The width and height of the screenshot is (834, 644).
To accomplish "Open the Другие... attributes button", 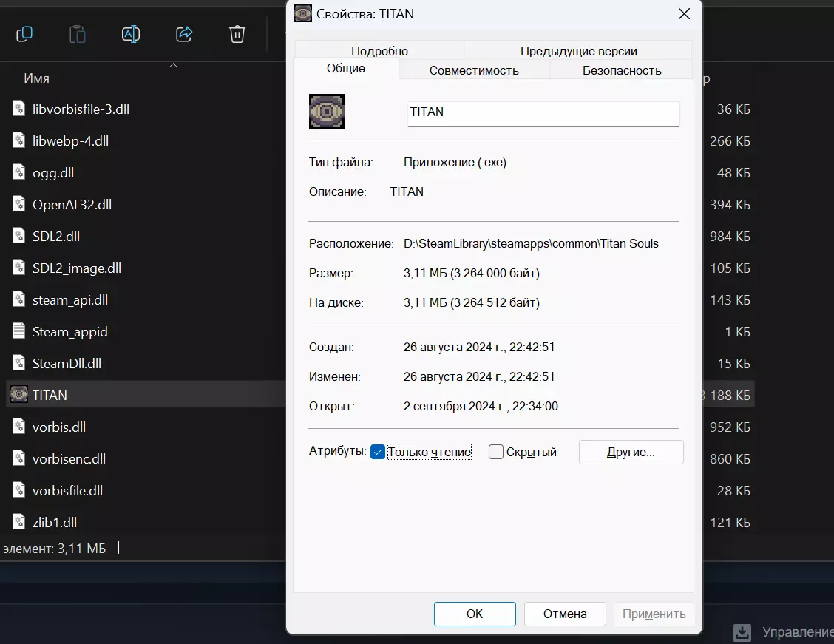I will click(631, 452).
